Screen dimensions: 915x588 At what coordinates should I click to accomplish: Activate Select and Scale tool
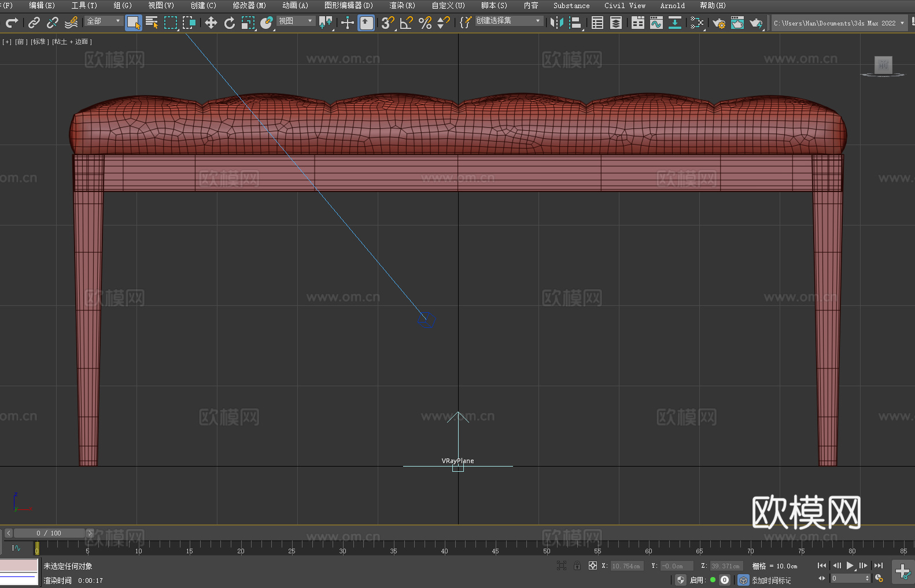[x=248, y=23]
